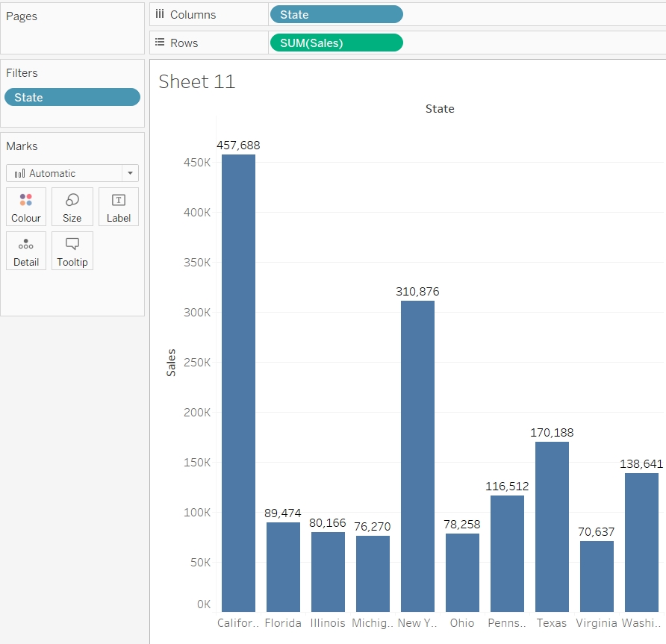Expand the Automatic mark type dropdown
Image resolution: width=666 pixels, height=644 pixels.
click(x=131, y=173)
